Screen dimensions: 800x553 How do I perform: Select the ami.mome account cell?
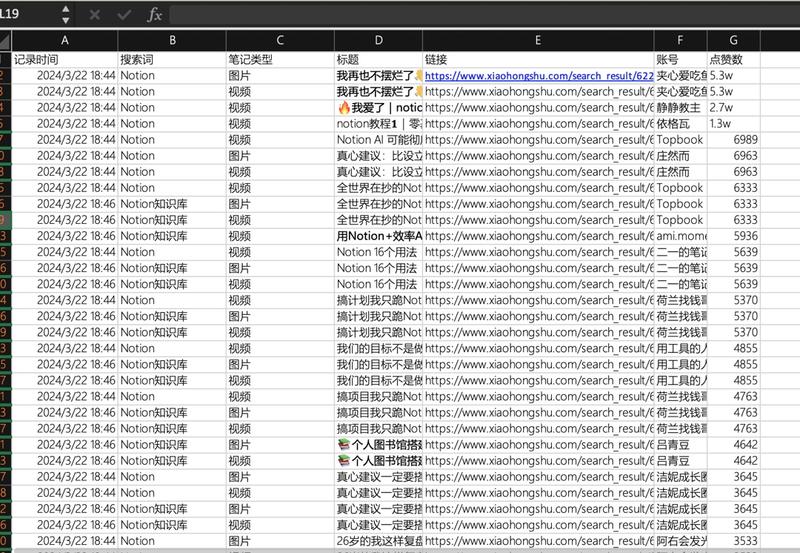680,236
